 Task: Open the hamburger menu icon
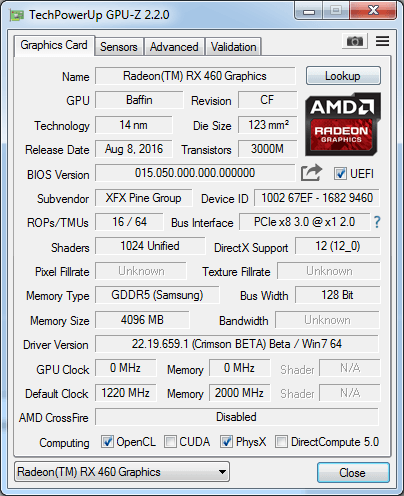coord(382,41)
